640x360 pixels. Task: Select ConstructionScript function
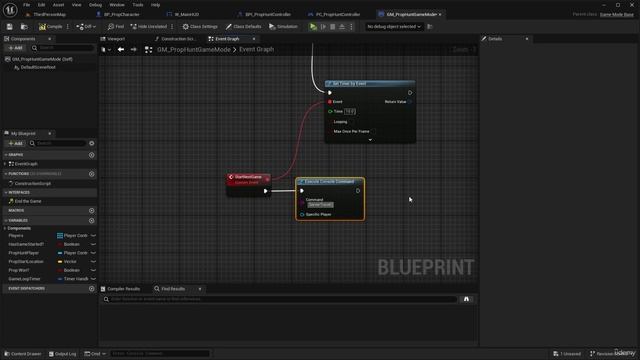point(33,184)
